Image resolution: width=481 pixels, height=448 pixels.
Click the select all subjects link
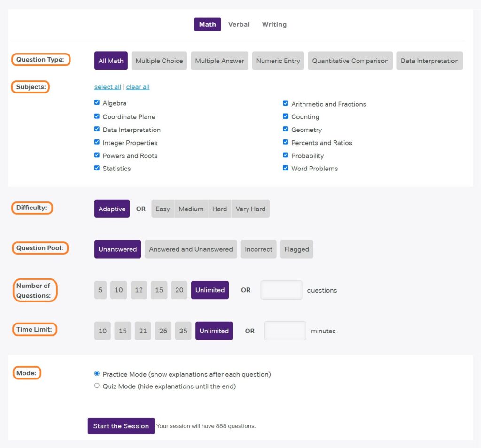[107, 87]
